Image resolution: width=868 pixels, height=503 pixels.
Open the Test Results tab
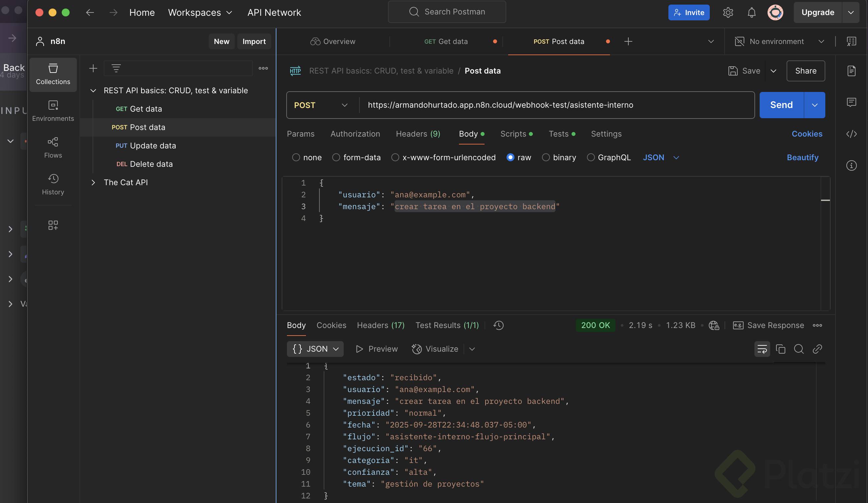click(x=447, y=325)
